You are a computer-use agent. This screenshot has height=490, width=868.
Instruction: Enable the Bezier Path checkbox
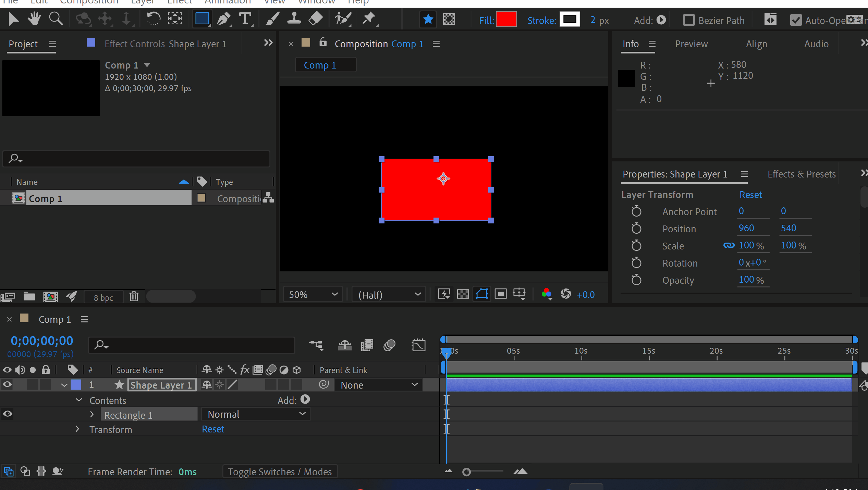click(688, 20)
